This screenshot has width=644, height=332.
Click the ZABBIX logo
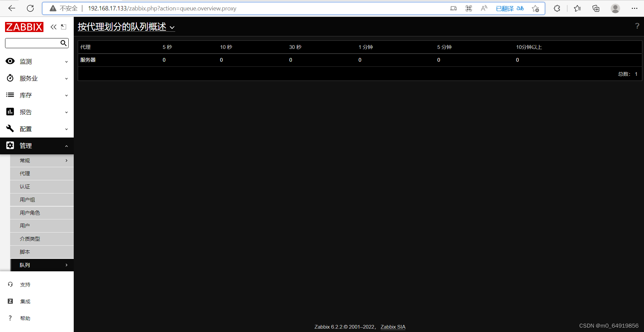coord(24,27)
